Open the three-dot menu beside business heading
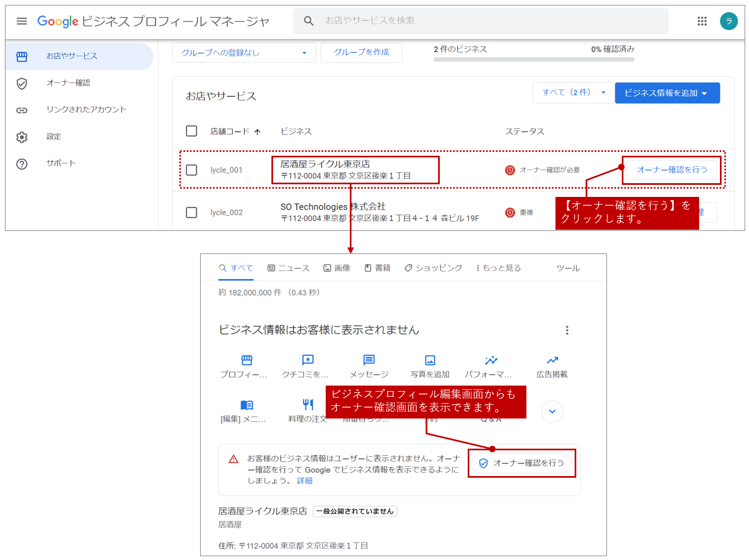The height and width of the screenshot is (560, 749). point(567,330)
